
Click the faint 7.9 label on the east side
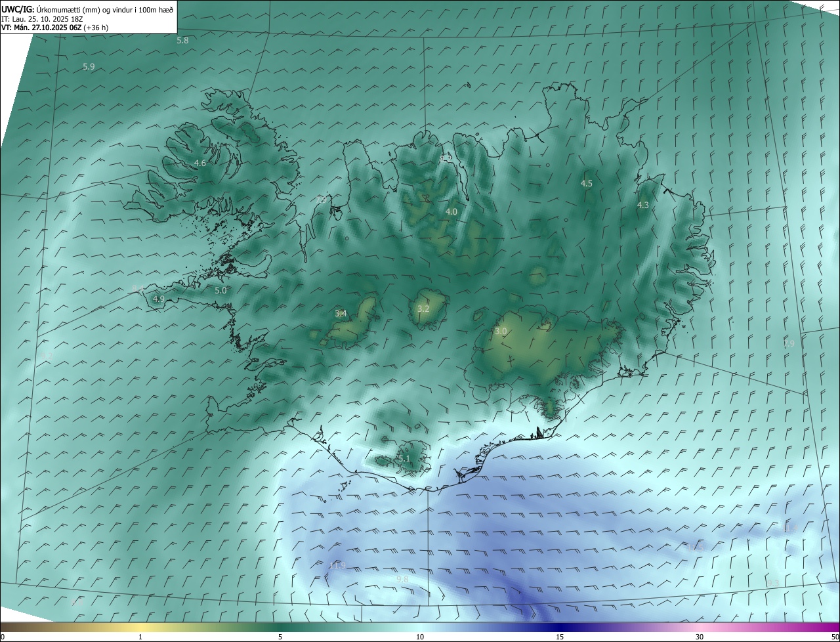click(x=789, y=344)
